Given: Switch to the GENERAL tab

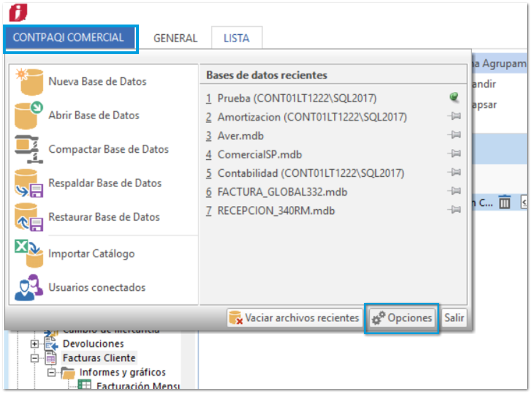Looking at the screenshot, I should 175,38.
